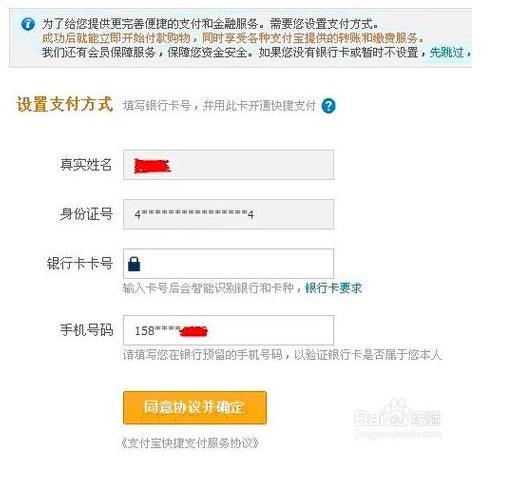Click the 手机号码 input field
Image resolution: width=517 pixels, height=482 pixels.
click(x=228, y=330)
